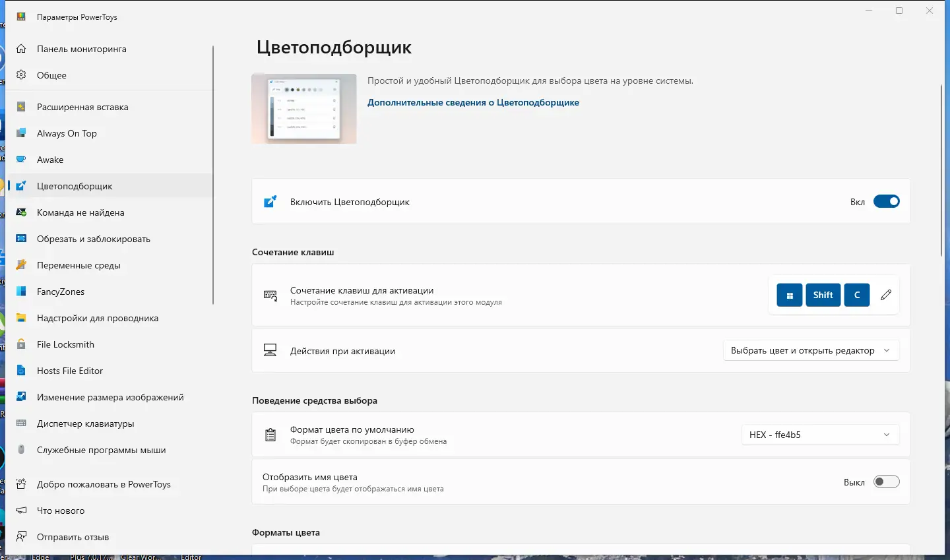Select Отправить отзыв in the sidebar
950x560 pixels.
point(110,537)
